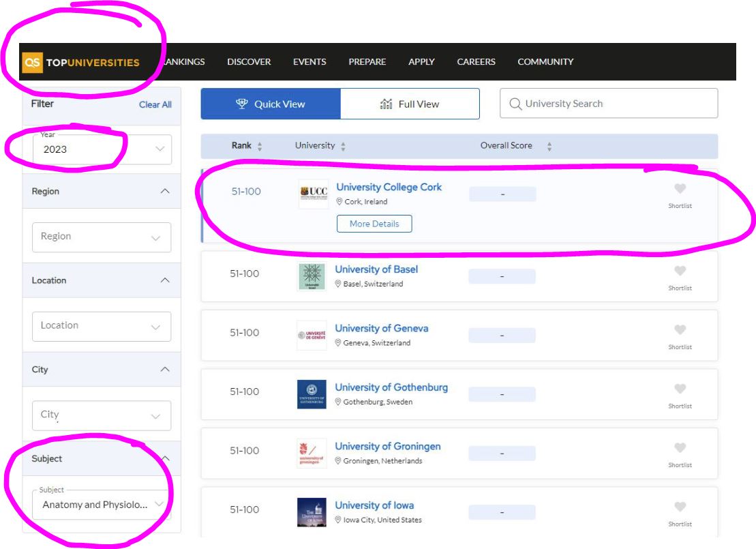
Task: Shortlist University College Cork with heart icon
Action: [x=680, y=190]
